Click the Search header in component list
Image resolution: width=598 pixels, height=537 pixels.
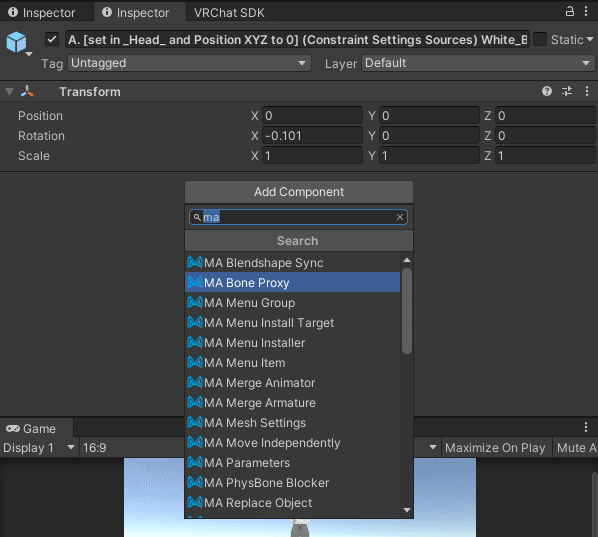[x=298, y=241]
